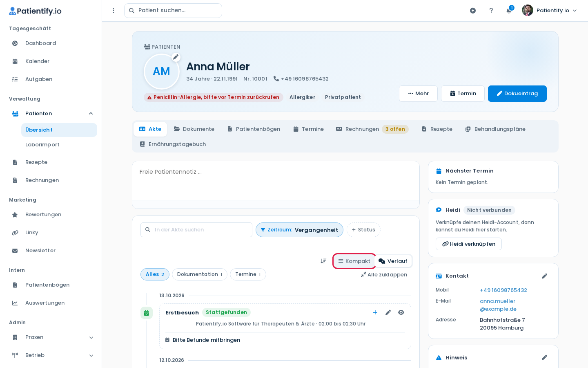Edit the Kontakt card details
The width and height of the screenshot is (588, 368).
tap(544, 276)
